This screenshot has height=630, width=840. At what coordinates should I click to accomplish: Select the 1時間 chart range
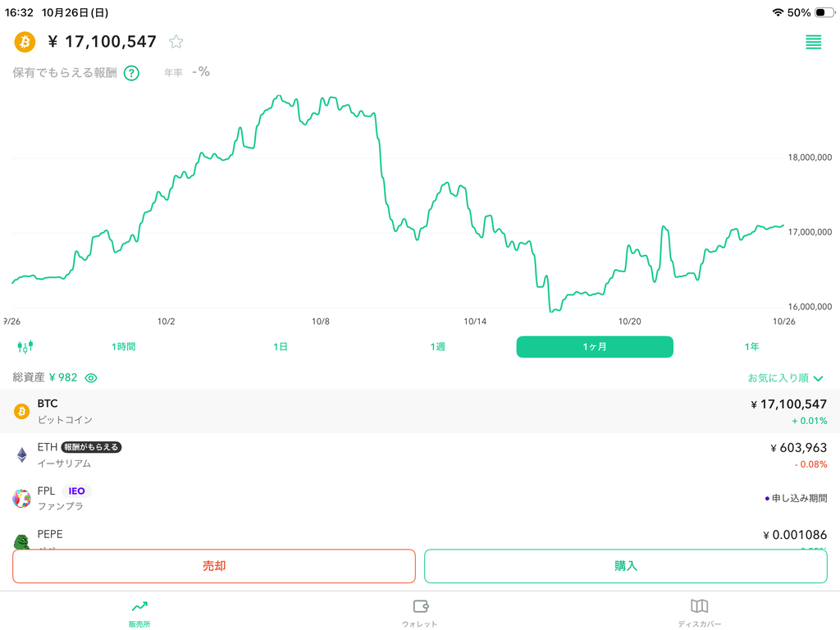(123, 347)
